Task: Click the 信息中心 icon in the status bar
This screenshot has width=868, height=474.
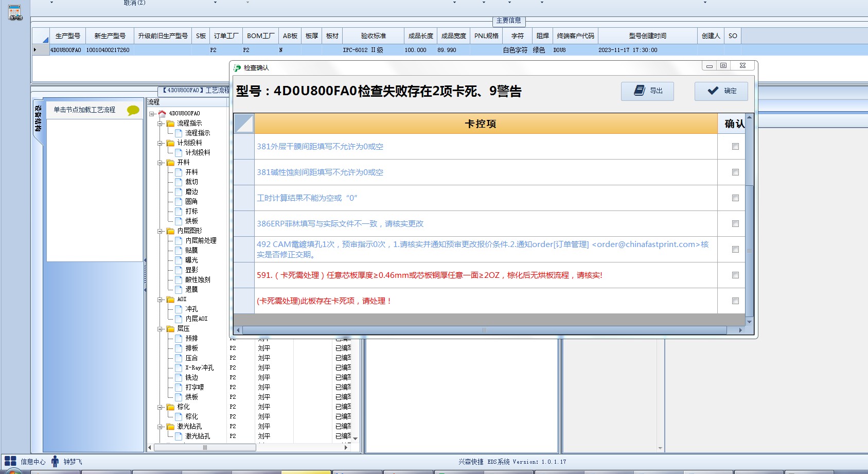Action: pyautogui.click(x=10, y=461)
